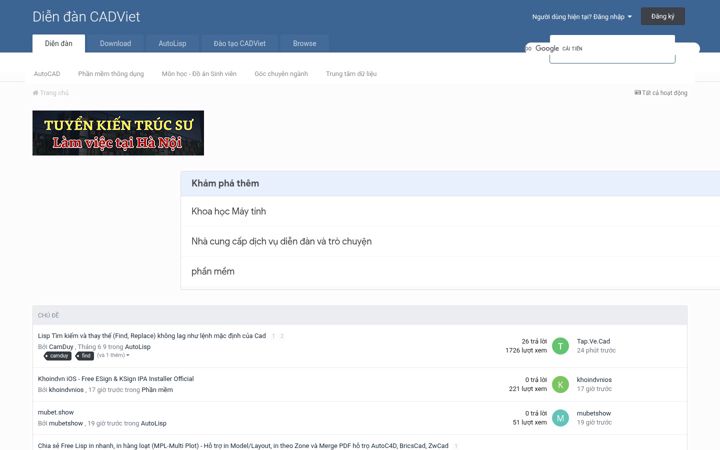Open Tất cả hoạt động activity link
This screenshot has width=720, height=450.
661,93
